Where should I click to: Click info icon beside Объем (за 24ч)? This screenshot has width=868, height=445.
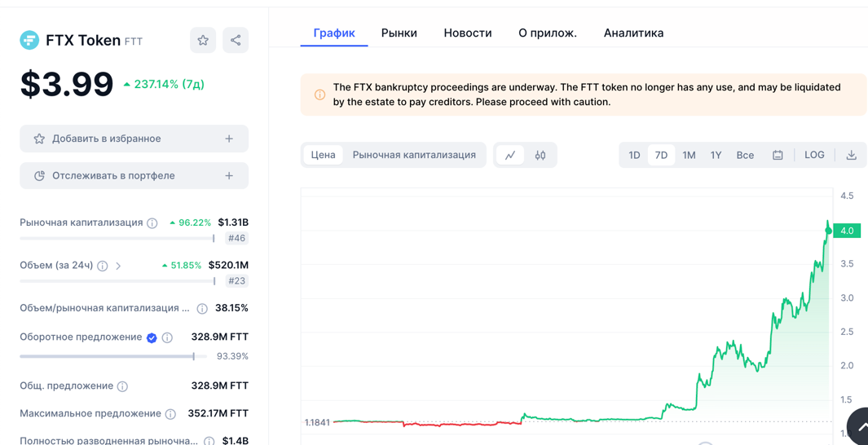pyautogui.click(x=103, y=266)
